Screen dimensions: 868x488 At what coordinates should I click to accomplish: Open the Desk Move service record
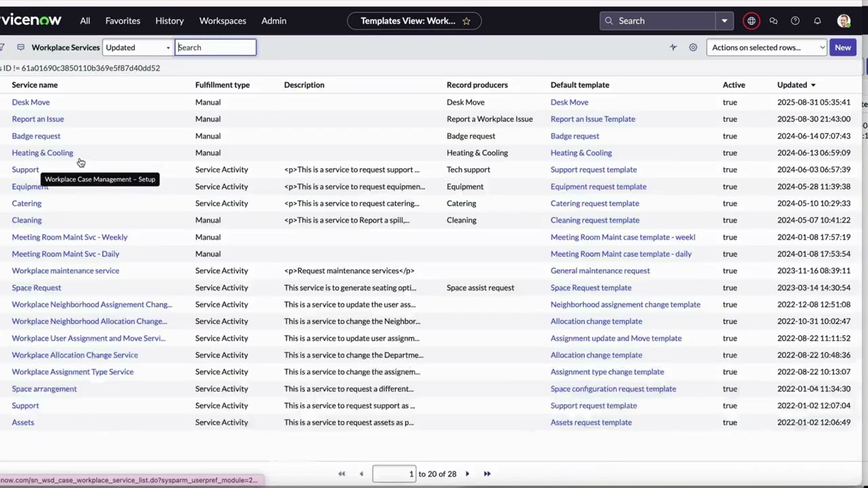(x=31, y=102)
